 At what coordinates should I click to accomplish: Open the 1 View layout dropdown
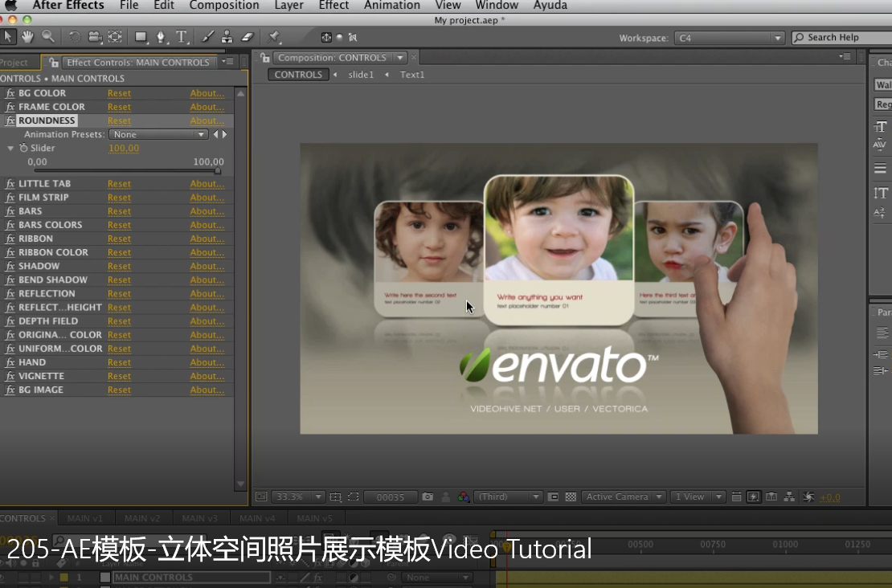(x=698, y=497)
